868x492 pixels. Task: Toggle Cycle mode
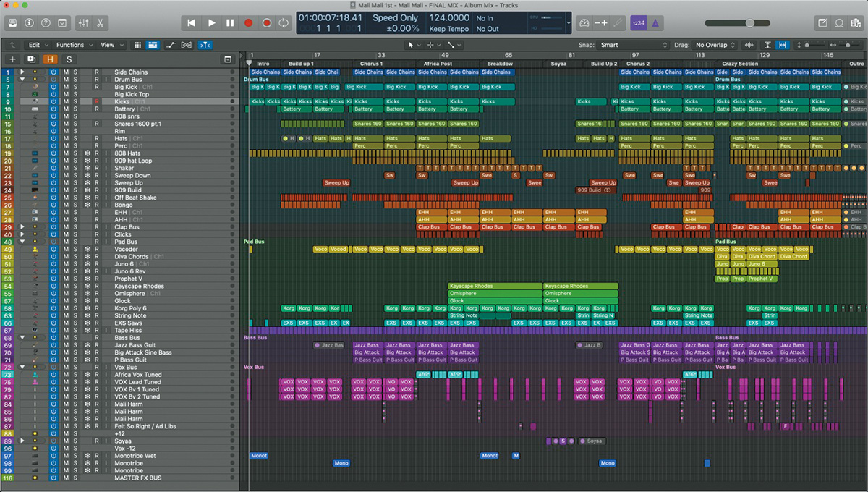tap(284, 23)
